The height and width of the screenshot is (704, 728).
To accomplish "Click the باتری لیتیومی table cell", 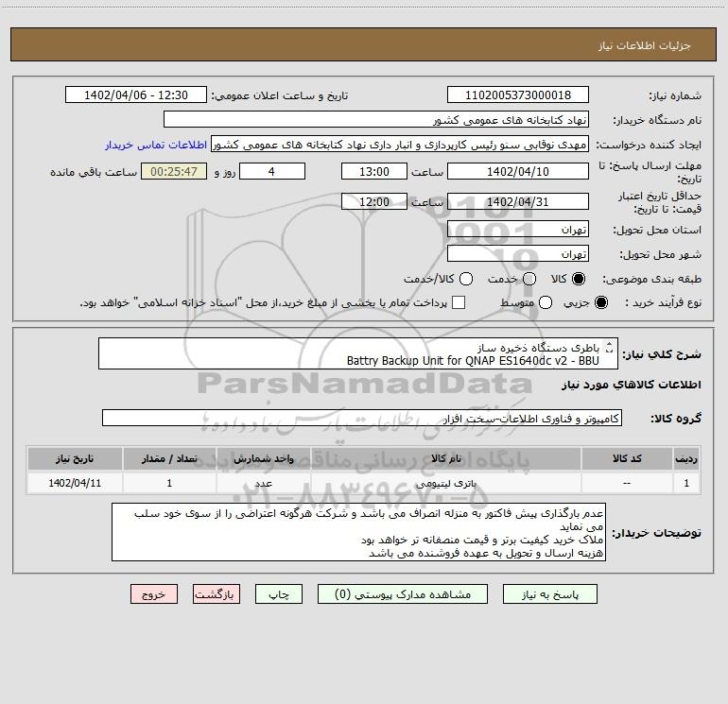I will pyautogui.click(x=445, y=483).
